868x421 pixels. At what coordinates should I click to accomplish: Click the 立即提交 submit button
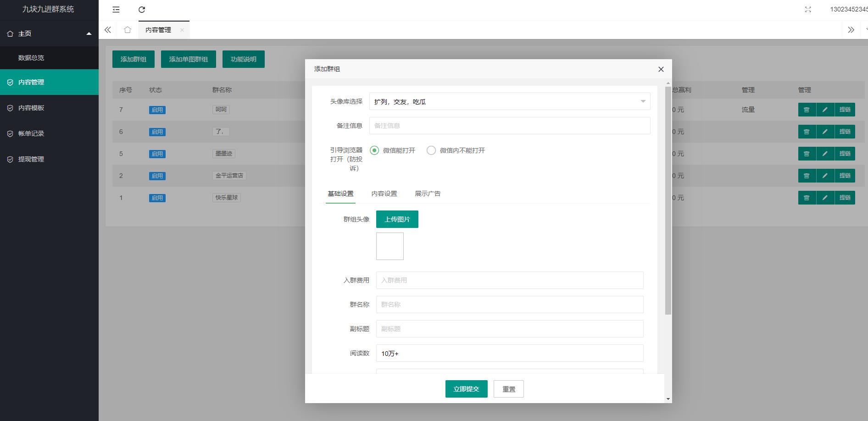click(466, 389)
